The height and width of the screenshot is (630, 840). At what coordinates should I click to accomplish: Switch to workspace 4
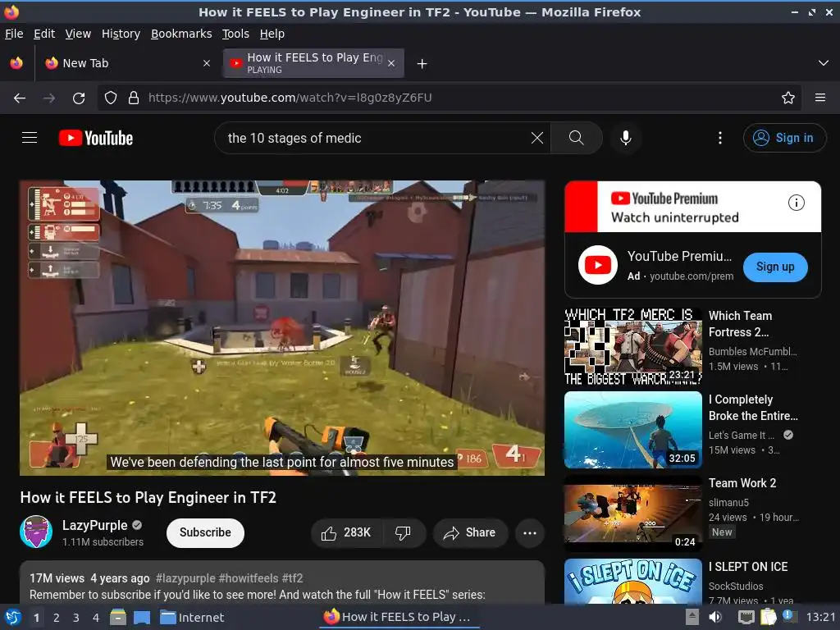point(96,618)
